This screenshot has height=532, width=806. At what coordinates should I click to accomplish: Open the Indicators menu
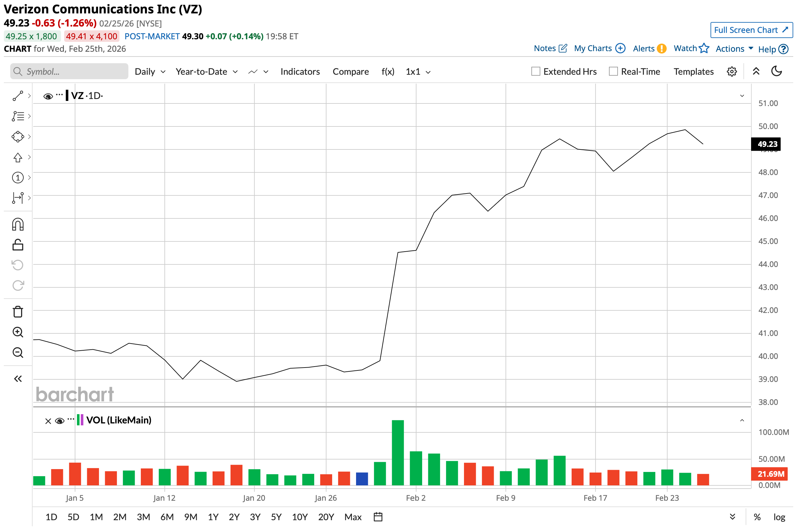click(301, 72)
